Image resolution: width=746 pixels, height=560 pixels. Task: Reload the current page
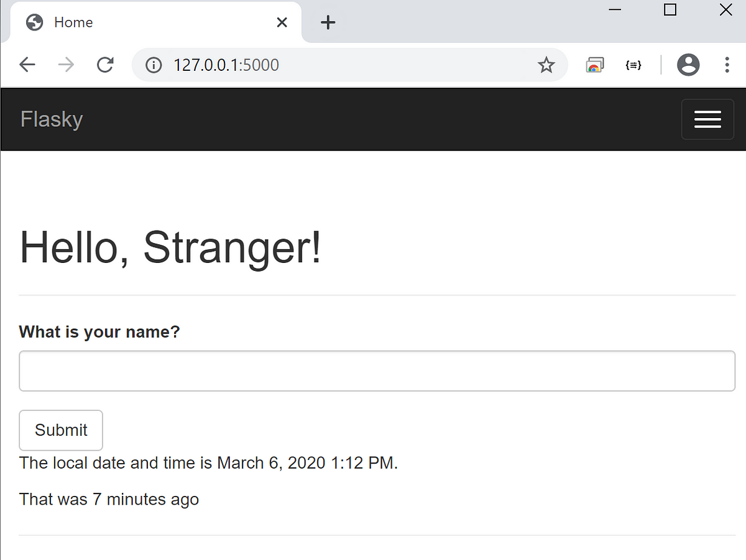point(106,65)
